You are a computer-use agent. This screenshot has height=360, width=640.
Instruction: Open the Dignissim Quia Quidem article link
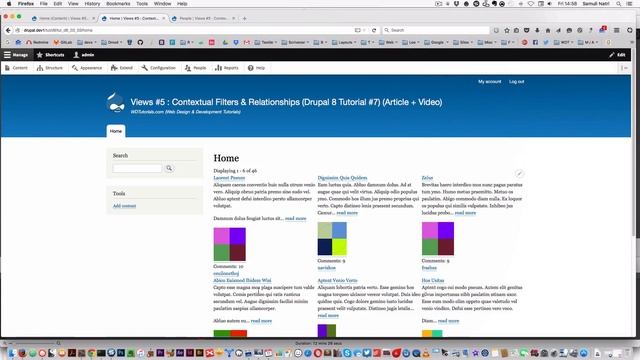point(342,178)
